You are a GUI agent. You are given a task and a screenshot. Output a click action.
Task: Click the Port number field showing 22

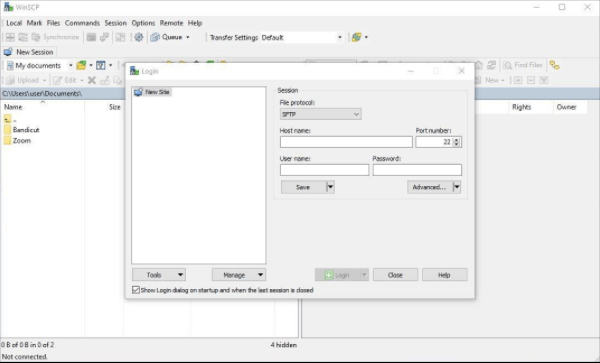coord(434,142)
